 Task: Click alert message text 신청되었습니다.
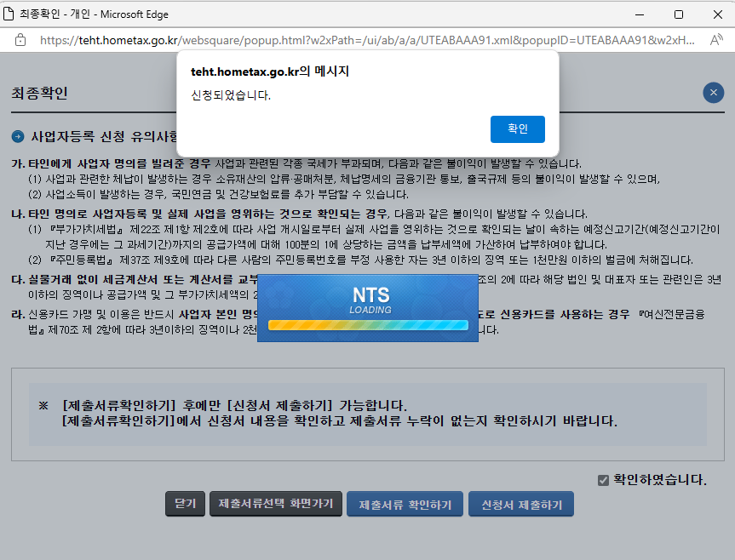(231, 95)
